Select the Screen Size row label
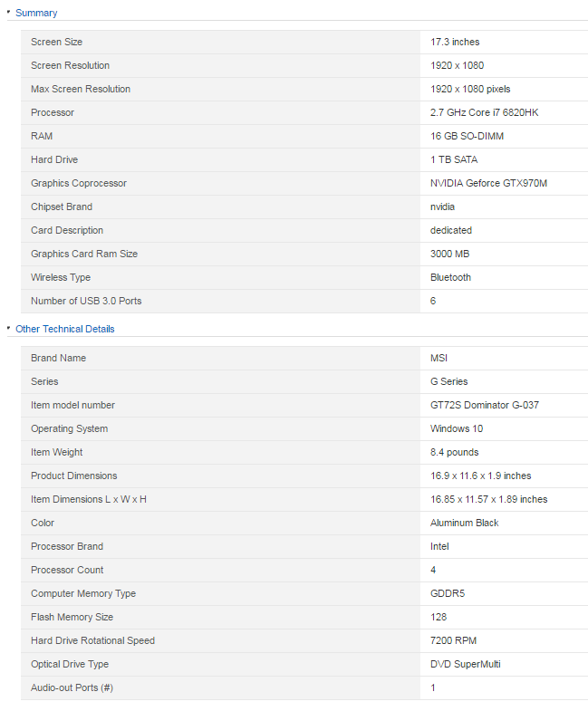 [x=57, y=42]
